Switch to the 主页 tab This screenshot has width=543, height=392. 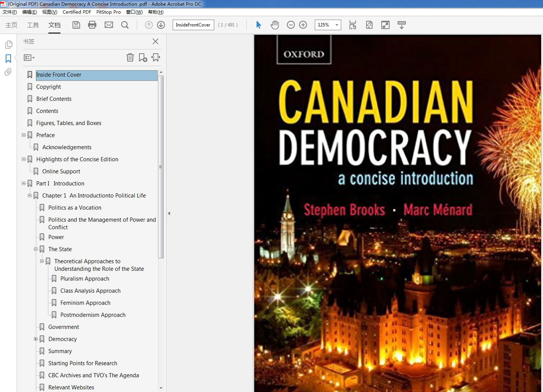[11, 25]
